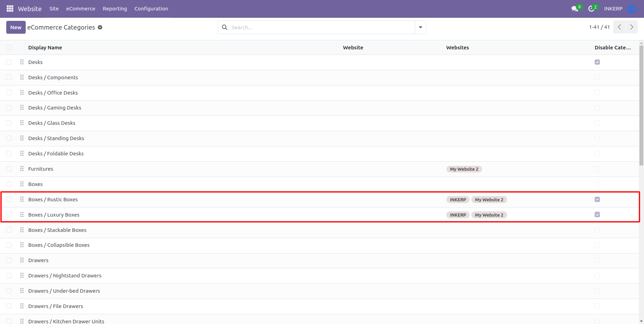Viewport: 644px width, 324px height.
Task: Open the eCommerce menu
Action: pyautogui.click(x=81, y=9)
